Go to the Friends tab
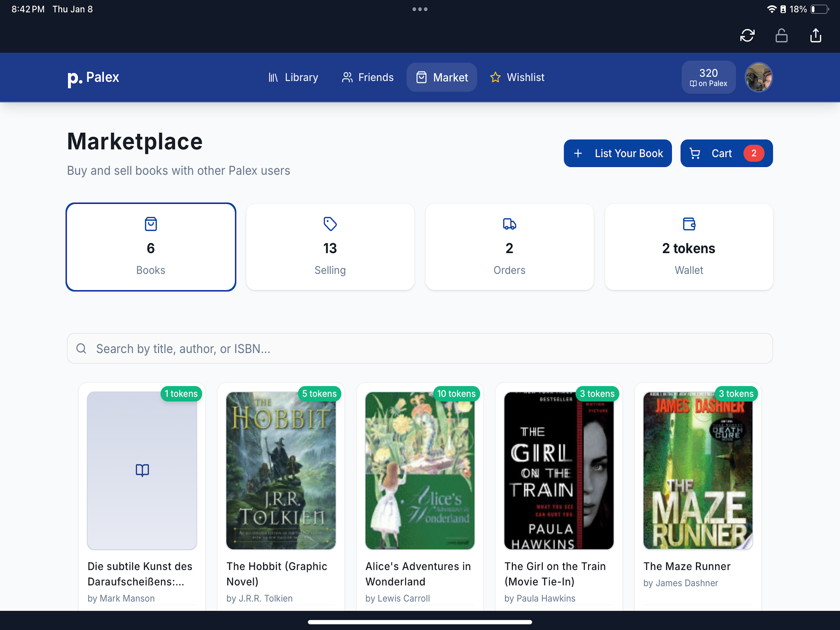Screen dimensions: 840x630 (367, 78)
